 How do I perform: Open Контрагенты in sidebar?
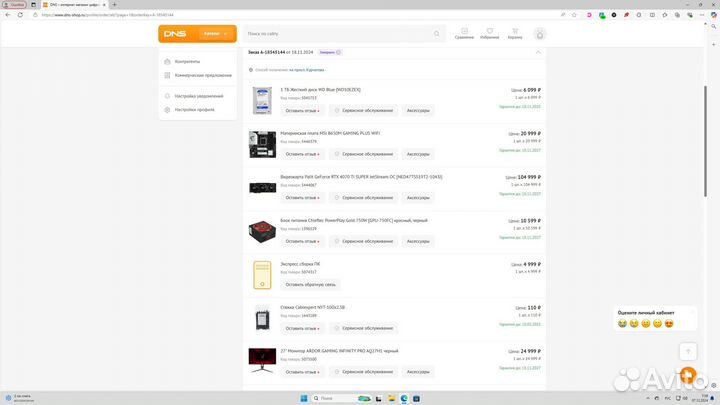(187, 62)
